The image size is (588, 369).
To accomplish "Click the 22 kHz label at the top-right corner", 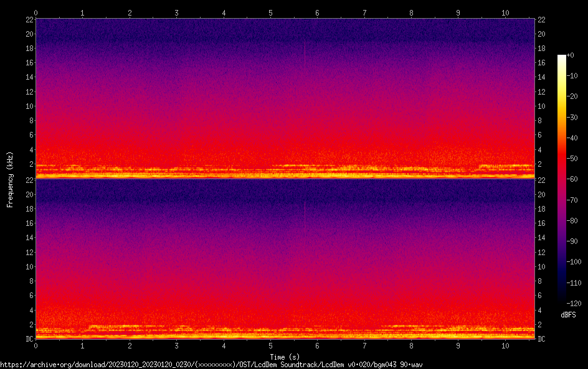I will click(x=542, y=20).
